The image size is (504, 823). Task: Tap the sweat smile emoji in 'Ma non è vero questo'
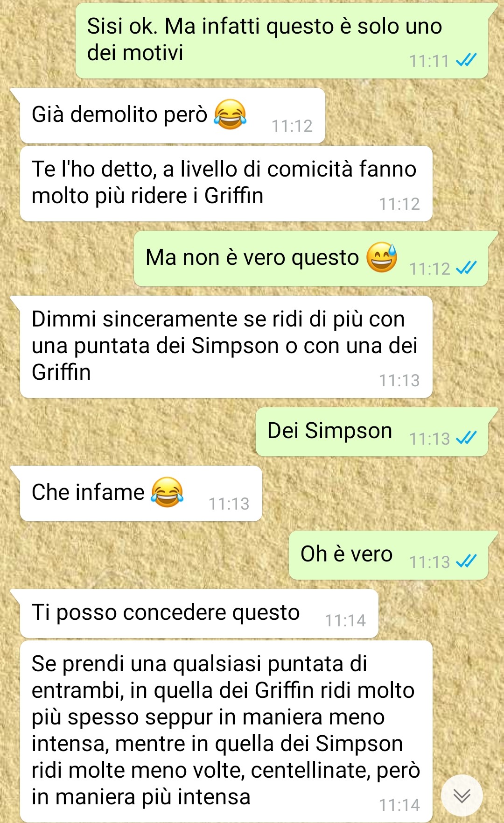coord(382,257)
